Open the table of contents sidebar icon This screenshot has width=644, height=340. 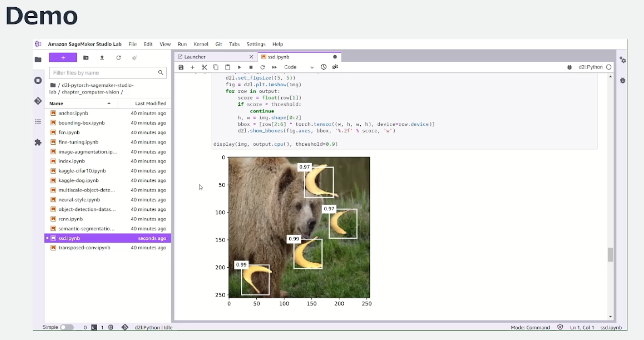point(38,122)
